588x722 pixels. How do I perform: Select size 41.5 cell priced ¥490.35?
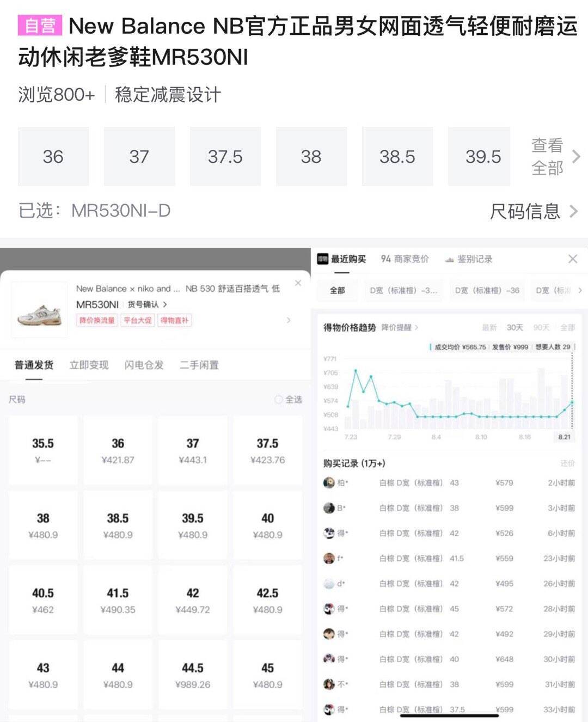(118, 600)
